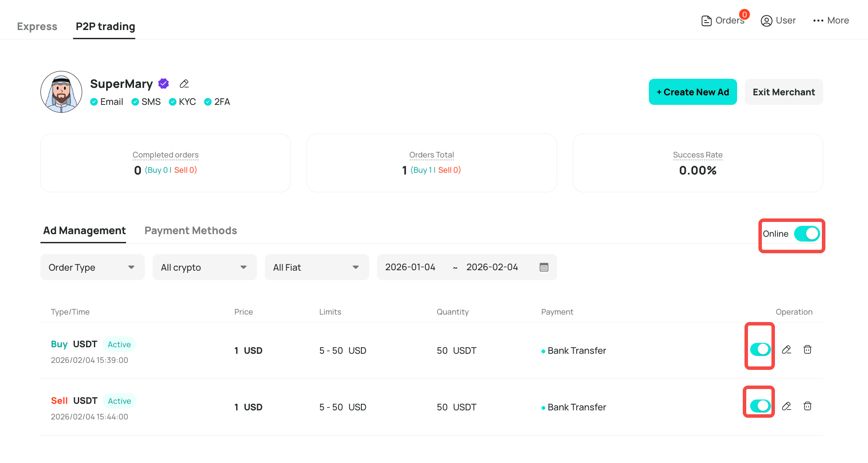Switch to the Express tab

pyautogui.click(x=37, y=27)
